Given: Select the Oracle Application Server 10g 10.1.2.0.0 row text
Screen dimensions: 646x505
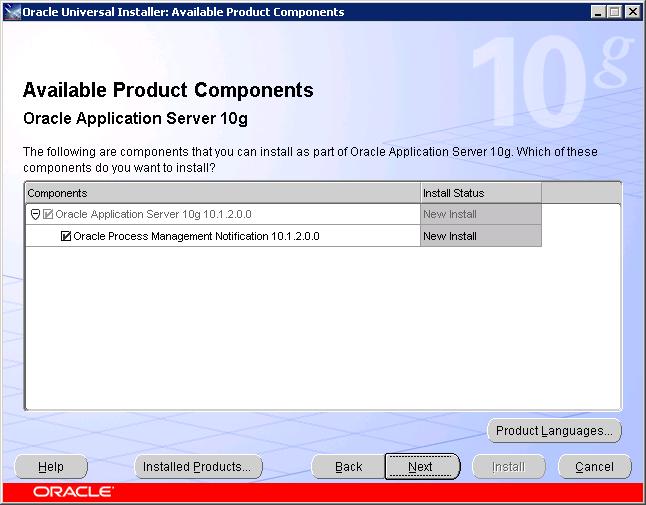Looking at the screenshot, I should point(153,214).
